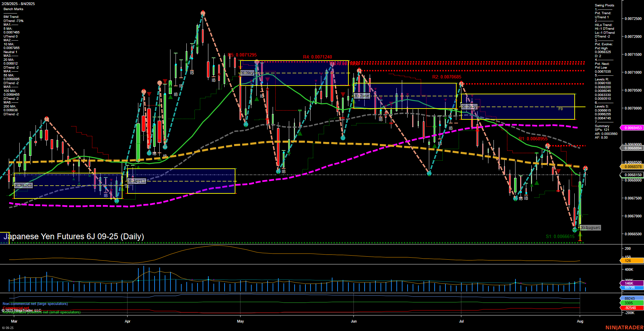Click the Neutral 1 trend text

coord(10,52)
